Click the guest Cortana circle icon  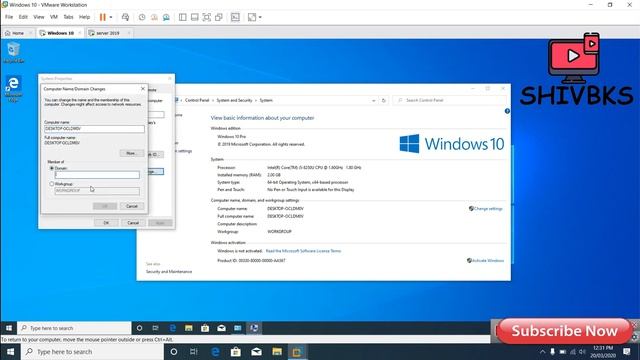tap(139, 328)
